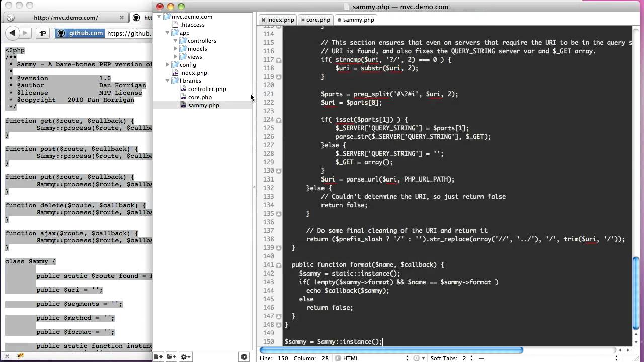
Task: Collapse the mvc.demo.com root folder
Action: 159,17
